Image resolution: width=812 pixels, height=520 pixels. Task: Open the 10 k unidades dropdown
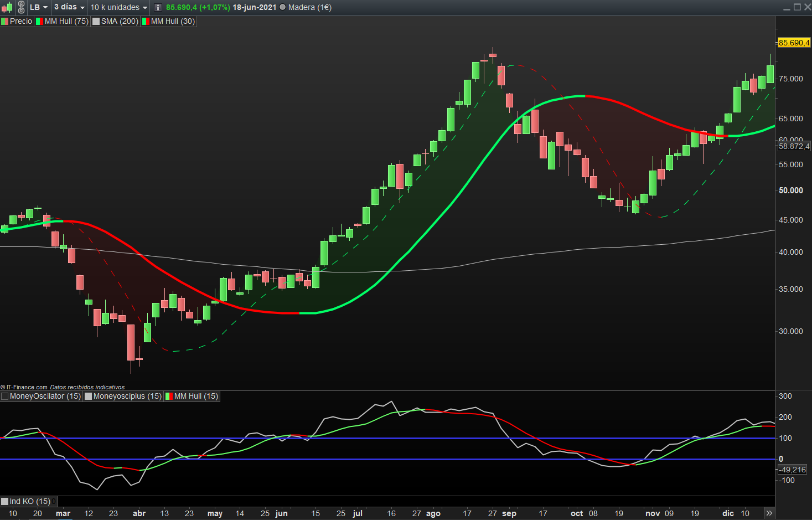[119, 7]
